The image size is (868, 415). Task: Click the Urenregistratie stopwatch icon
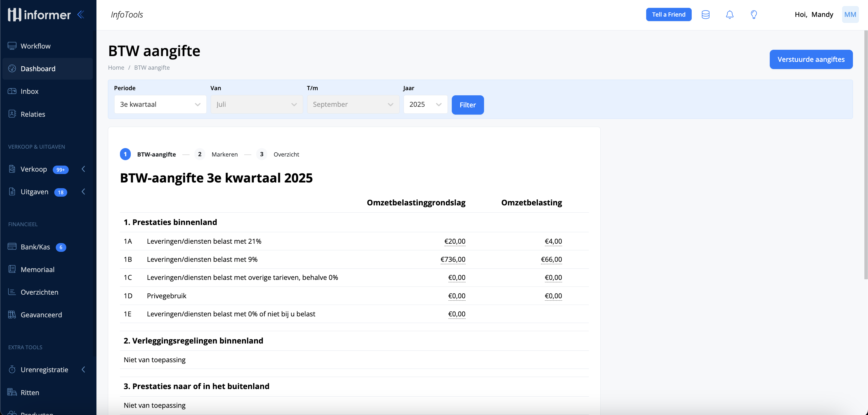click(12, 369)
